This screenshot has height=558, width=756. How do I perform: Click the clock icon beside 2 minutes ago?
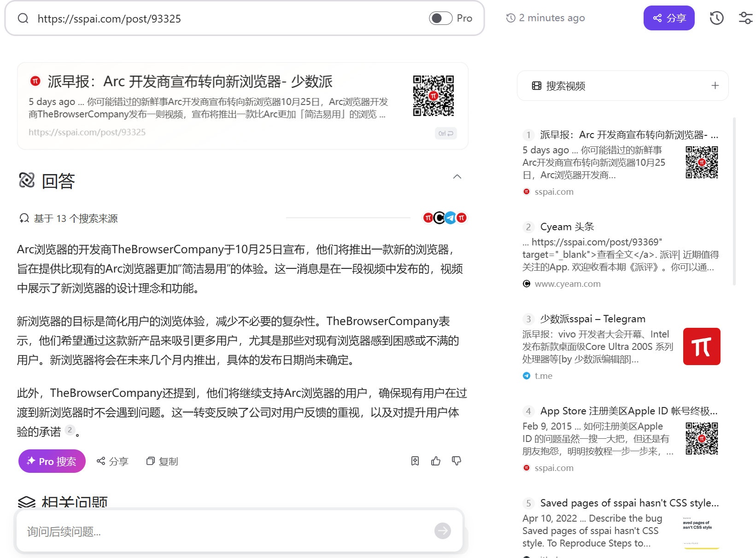pos(510,18)
